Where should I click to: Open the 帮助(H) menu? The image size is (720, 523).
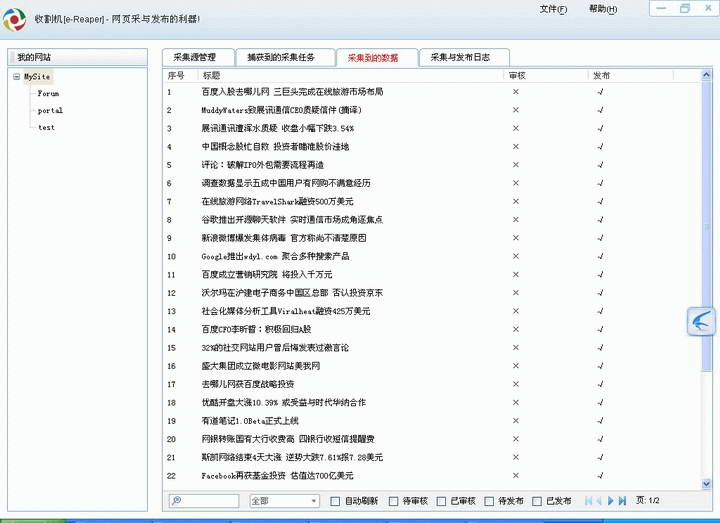click(603, 9)
